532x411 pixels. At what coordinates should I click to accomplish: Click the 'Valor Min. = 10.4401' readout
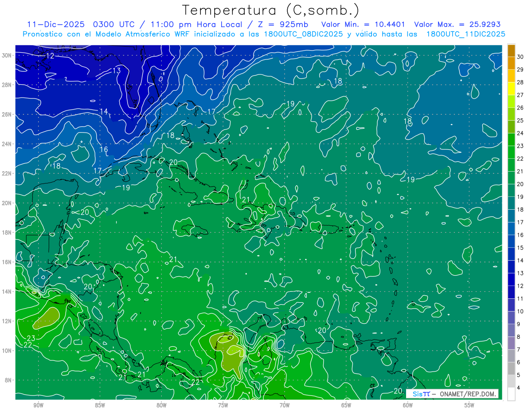pos(363,24)
